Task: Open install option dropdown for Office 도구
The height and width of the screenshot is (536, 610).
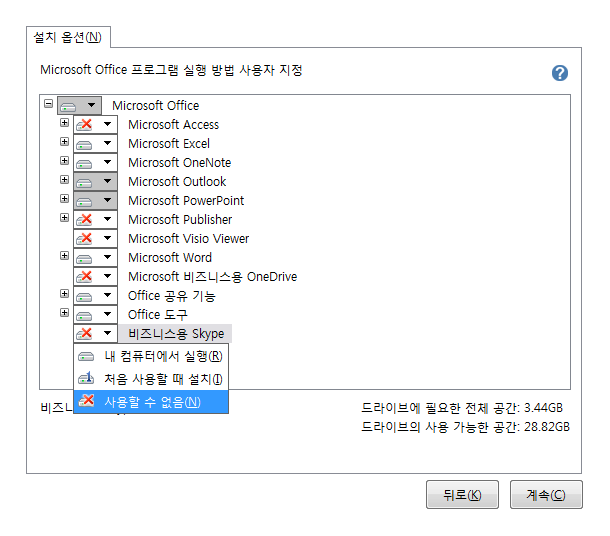Action: 95,315
